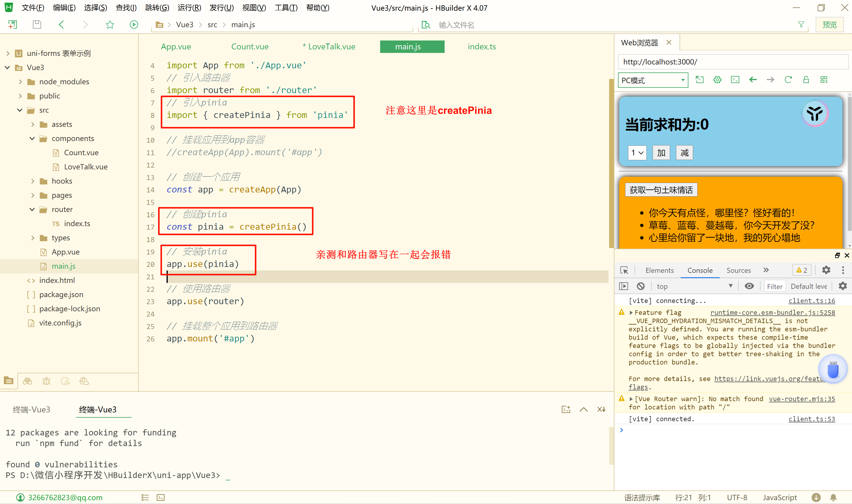Toggle the console live expression eye icon
The width and height of the screenshot is (852, 504).
(749, 286)
